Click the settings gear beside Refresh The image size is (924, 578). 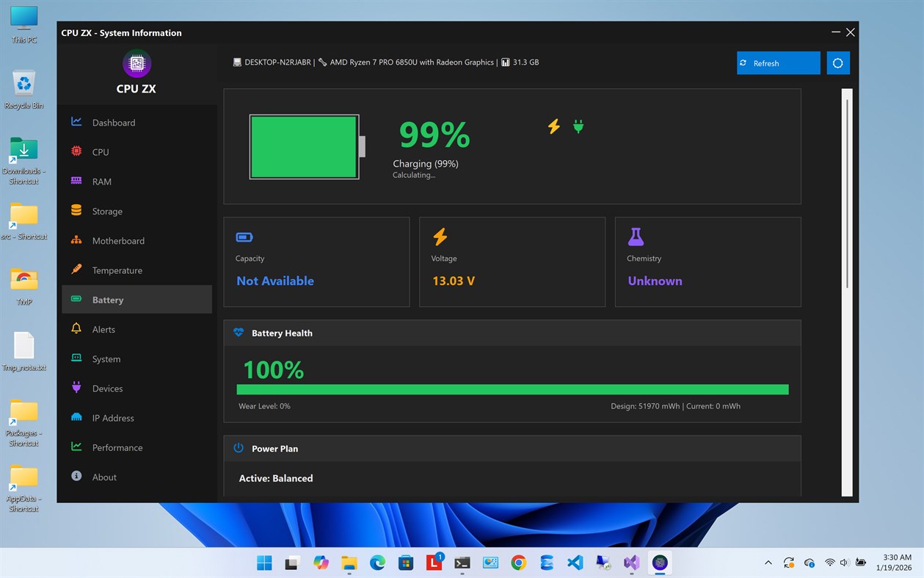pyautogui.click(x=838, y=63)
